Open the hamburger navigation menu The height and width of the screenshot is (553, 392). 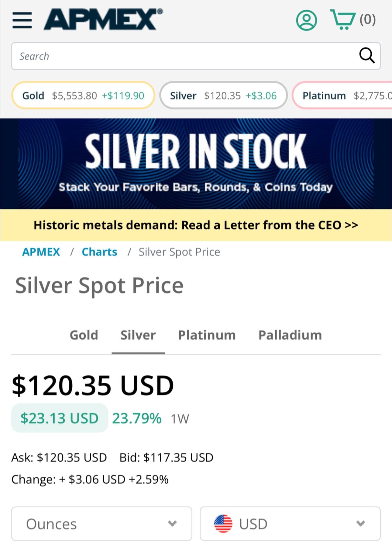point(22,20)
